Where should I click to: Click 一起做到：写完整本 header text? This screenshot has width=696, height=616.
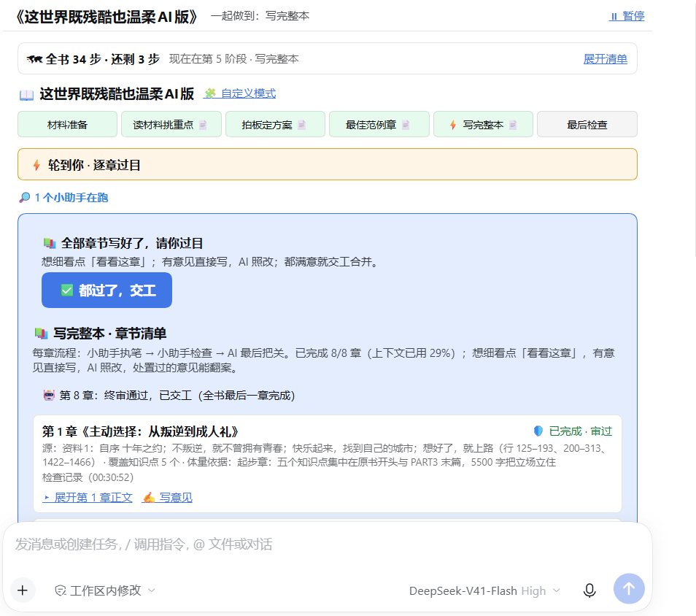pos(260,16)
